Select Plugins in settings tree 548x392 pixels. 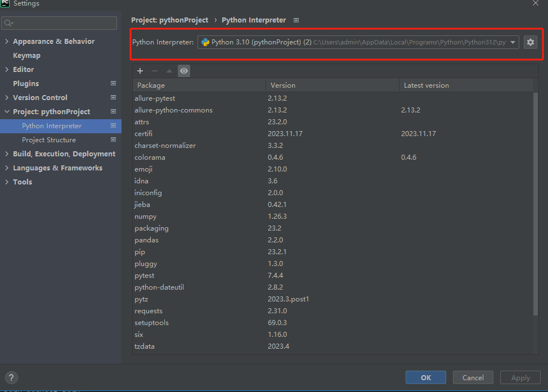tap(26, 83)
